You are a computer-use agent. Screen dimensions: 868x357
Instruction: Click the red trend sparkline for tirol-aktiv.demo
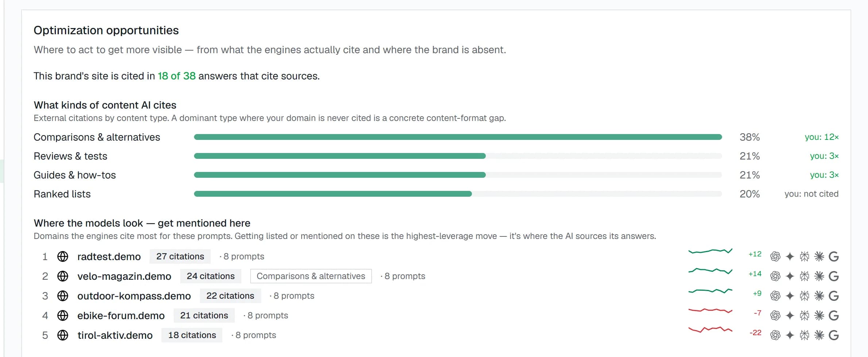(710, 330)
